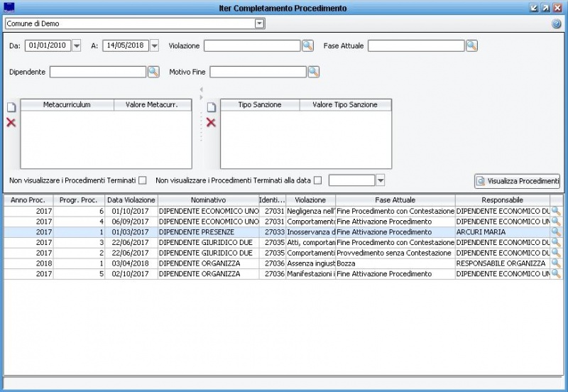Click the Tipo Sanzione column header
The image size is (568, 392).
260,104
